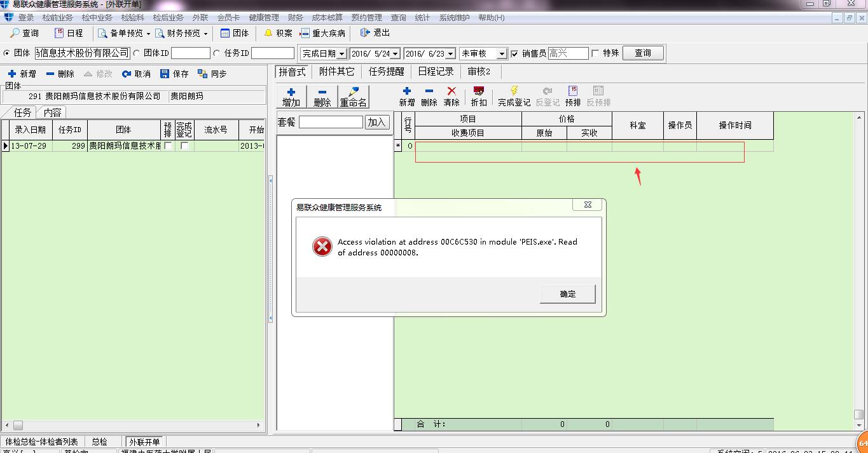The width and height of the screenshot is (868, 453).
Task: Open the 未审核 status dropdown
Action: click(x=502, y=53)
